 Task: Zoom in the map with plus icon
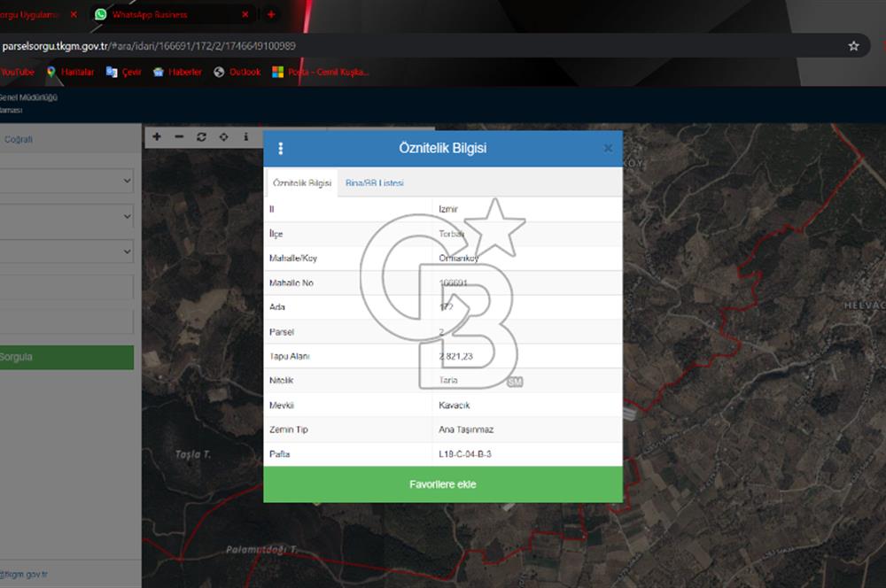157,136
